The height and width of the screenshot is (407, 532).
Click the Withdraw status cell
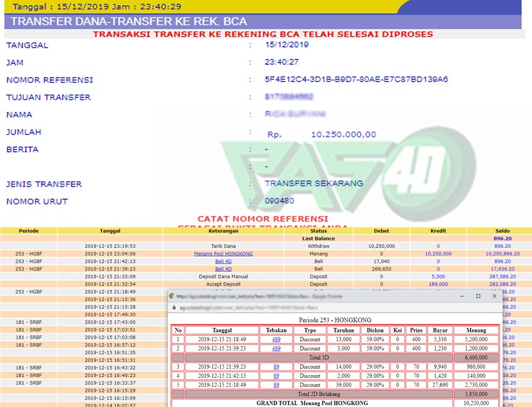click(x=318, y=246)
